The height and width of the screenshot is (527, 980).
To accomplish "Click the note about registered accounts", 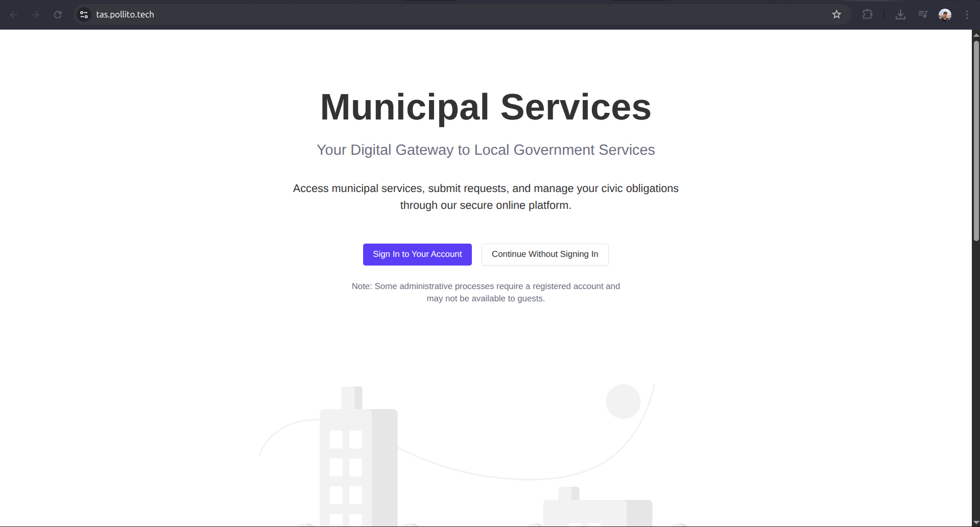I will click(486, 293).
